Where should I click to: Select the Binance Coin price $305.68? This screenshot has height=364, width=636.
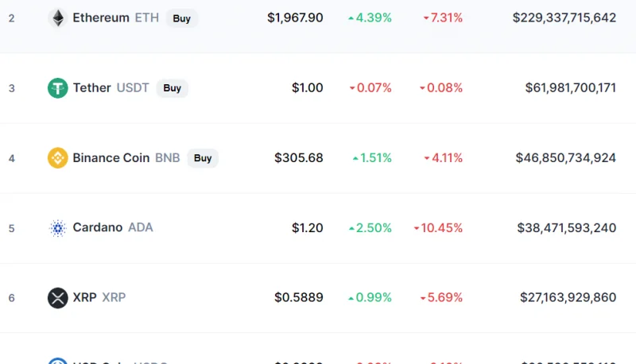[299, 157]
